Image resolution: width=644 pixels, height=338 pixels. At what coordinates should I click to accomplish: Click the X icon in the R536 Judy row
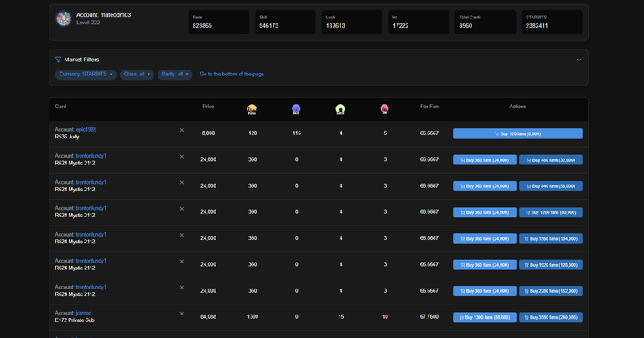pos(181,130)
